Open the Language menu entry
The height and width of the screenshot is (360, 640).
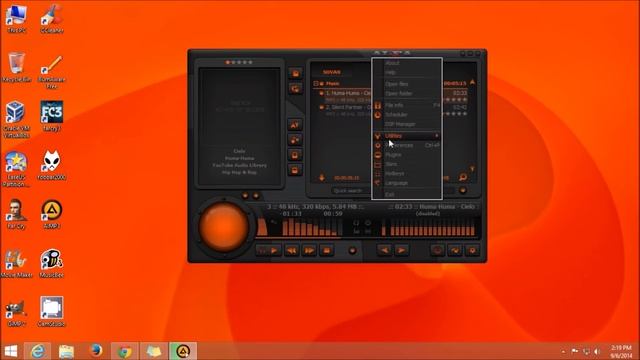tap(407, 183)
